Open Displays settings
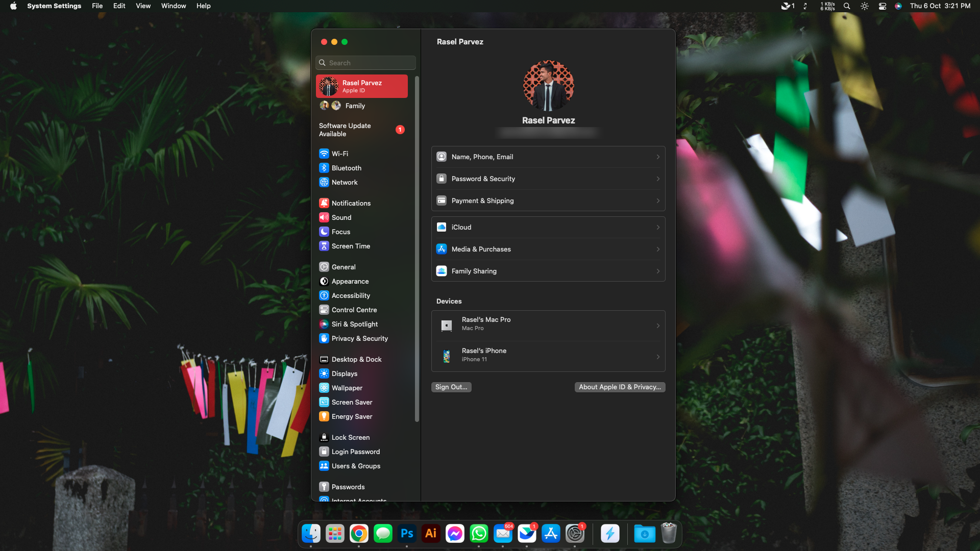 (x=361, y=373)
